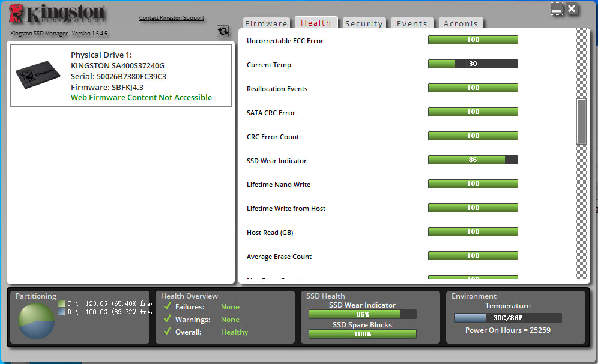The width and height of the screenshot is (598, 364).
Task: Click the Lifetime Nand Write label
Action: tap(279, 185)
